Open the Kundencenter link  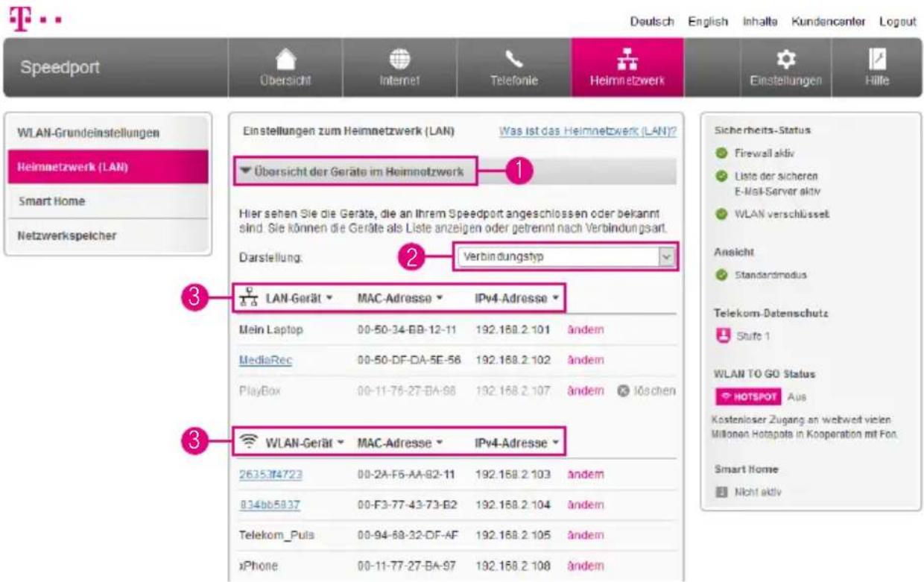pos(828,22)
